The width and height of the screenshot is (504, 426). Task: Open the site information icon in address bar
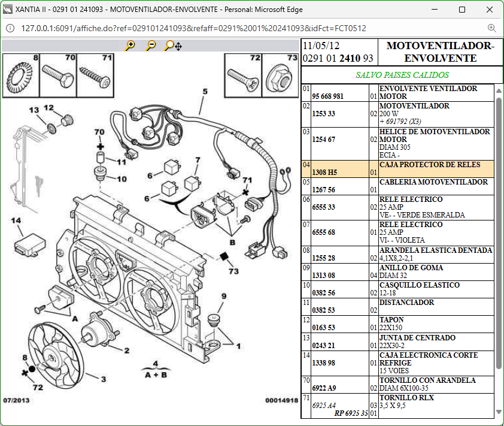click(x=10, y=28)
